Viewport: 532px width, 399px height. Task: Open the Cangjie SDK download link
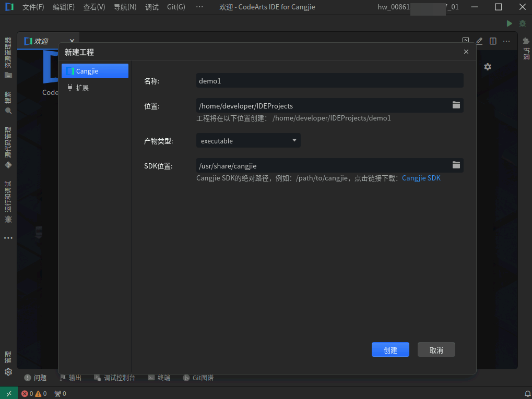click(x=421, y=178)
